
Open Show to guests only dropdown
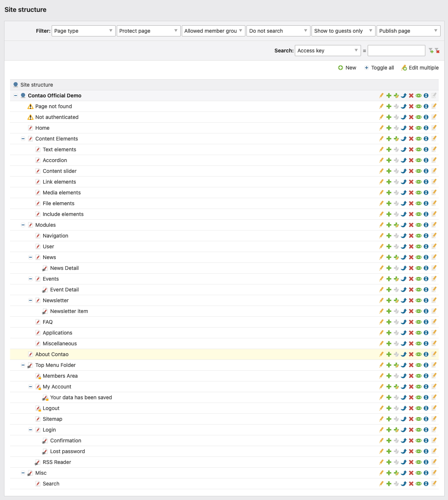344,31
